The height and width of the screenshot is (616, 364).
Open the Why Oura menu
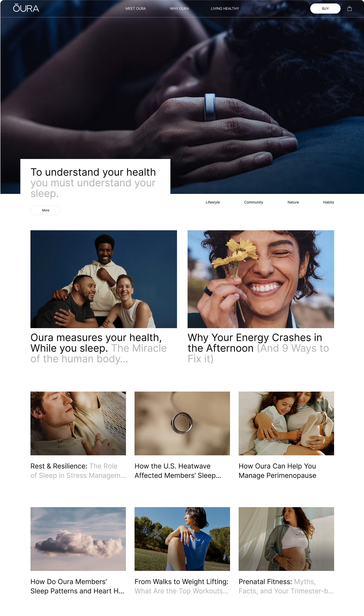(x=179, y=9)
